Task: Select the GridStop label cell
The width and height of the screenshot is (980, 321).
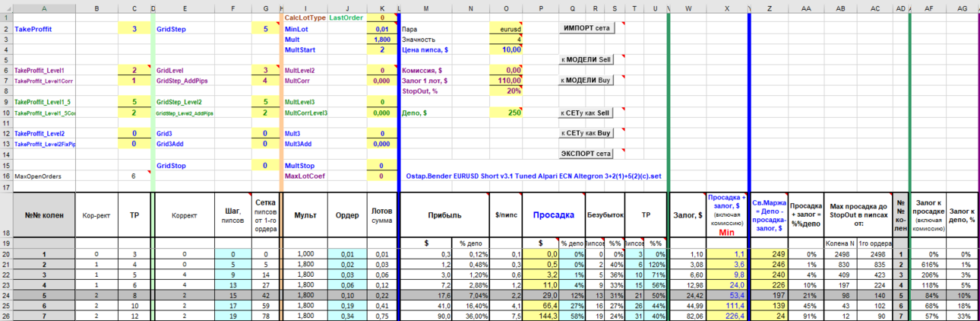Action: coord(185,165)
